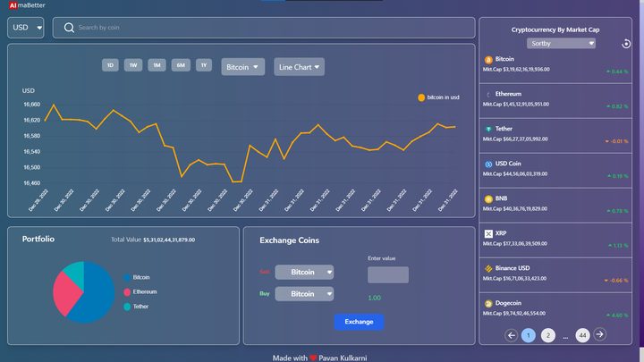
Task: Click the refresh icon beside Sortby
Action: pyautogui.click(x=626, y=43)
